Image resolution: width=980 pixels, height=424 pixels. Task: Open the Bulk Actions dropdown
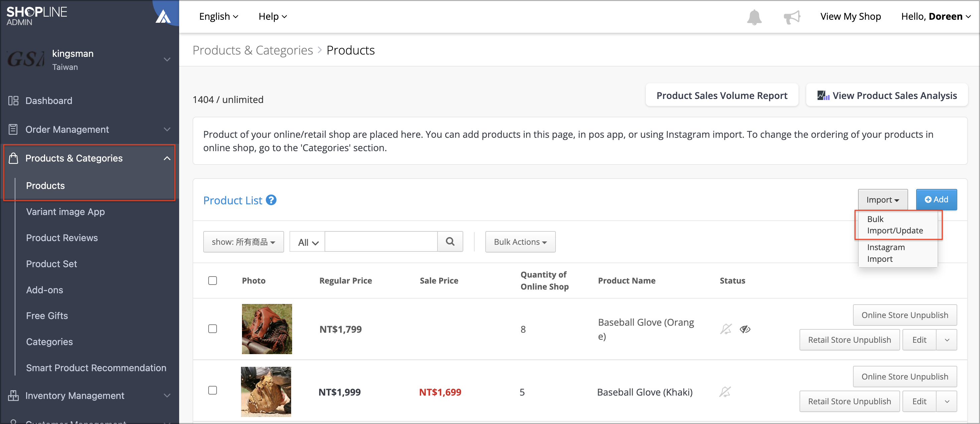(x=520, y=242)
